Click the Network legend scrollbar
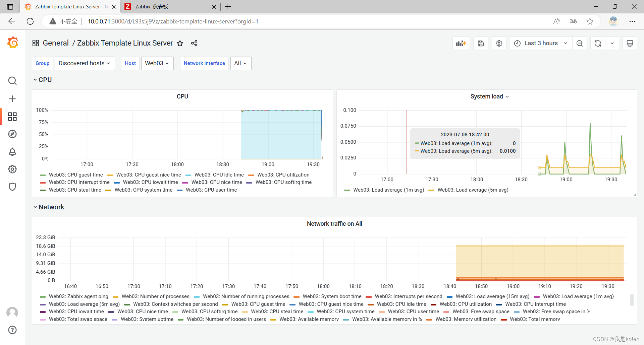Image resolution: width=644 pixels, height=345 pixels. coord(632,300)
